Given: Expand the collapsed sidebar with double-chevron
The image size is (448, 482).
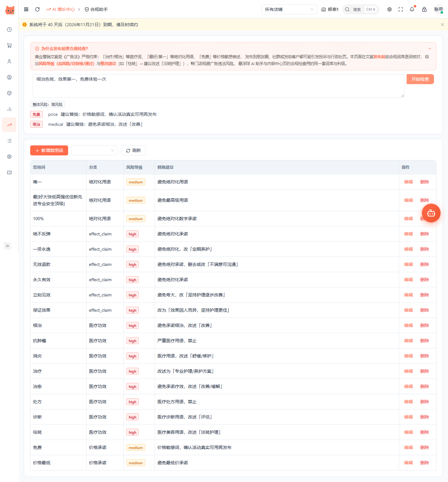Looking at the screenshot, I should pyautogui.click(x=7, y=246).
